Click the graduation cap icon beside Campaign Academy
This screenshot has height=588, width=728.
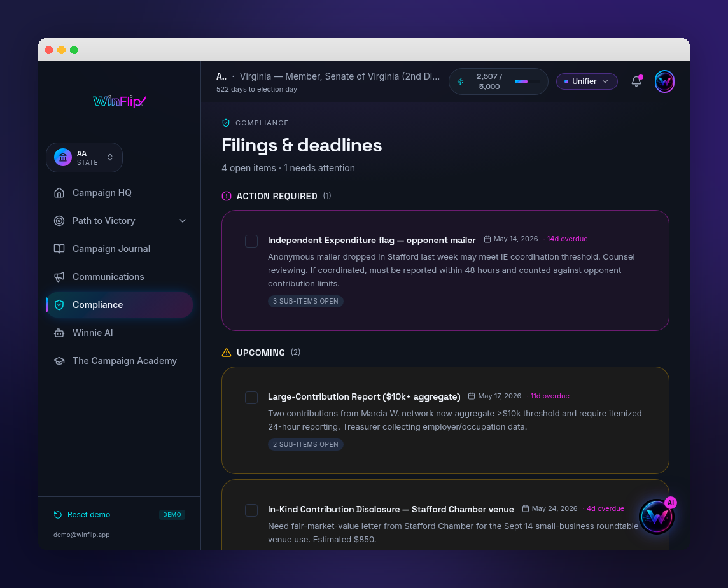click(x=59, y=361)
